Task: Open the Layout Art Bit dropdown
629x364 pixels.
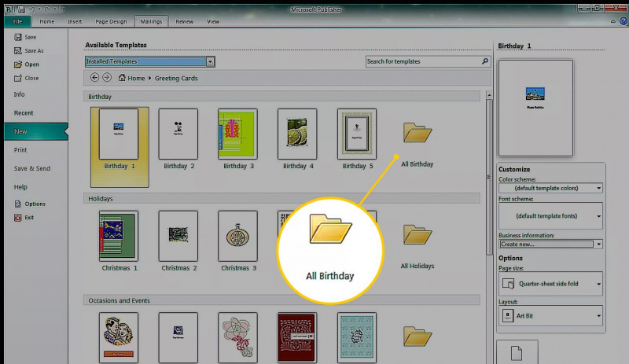Action: point(550,316)
